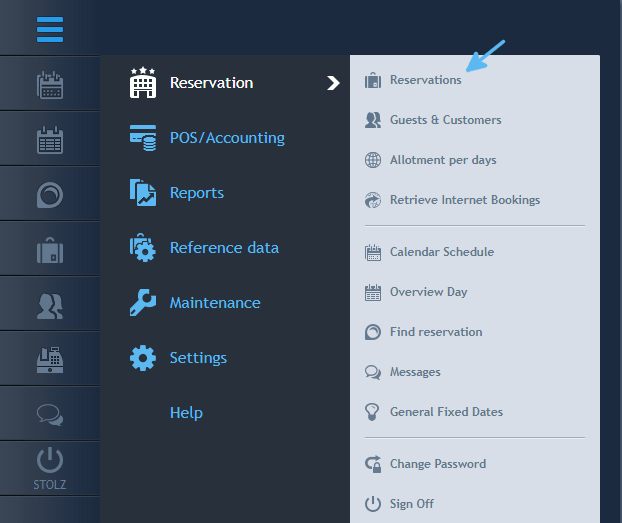Viewport: 622px width, 523px height.
Task: Click the calendar icon beside Overview Day
Action: [x=373, y=292]
